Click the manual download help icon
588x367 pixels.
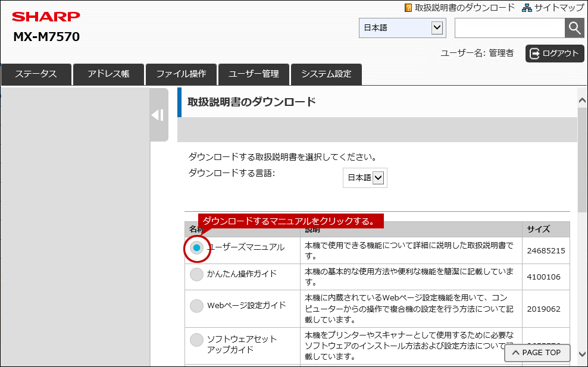pos(408,8)
